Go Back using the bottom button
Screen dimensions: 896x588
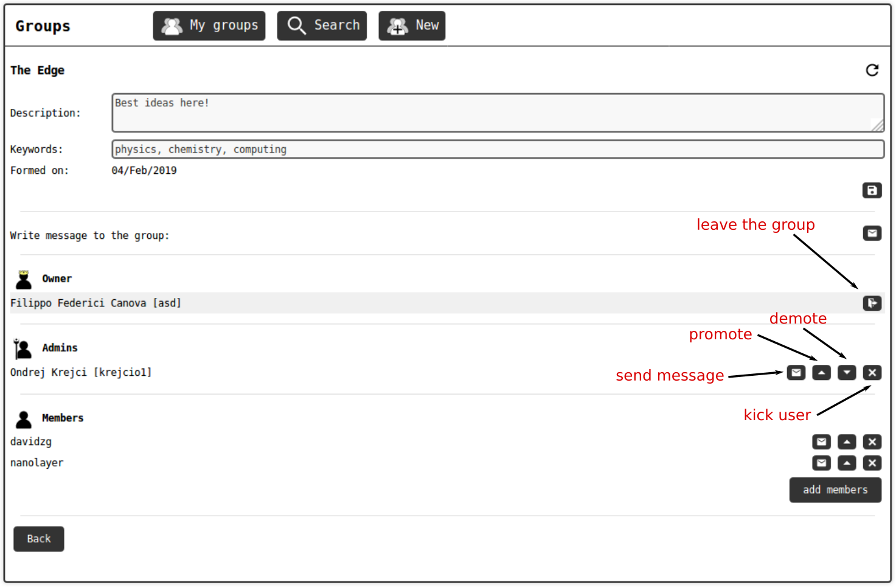pos(39,539)
